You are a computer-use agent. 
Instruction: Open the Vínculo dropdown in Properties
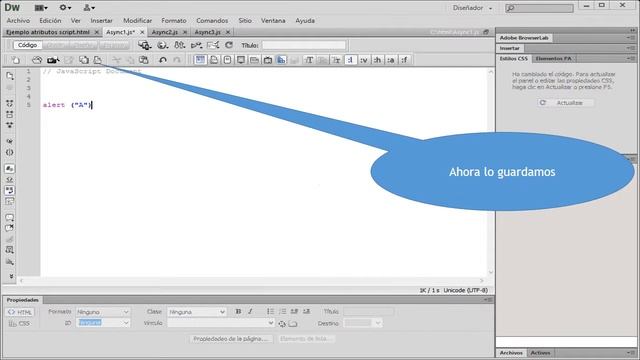click(220, 323)
